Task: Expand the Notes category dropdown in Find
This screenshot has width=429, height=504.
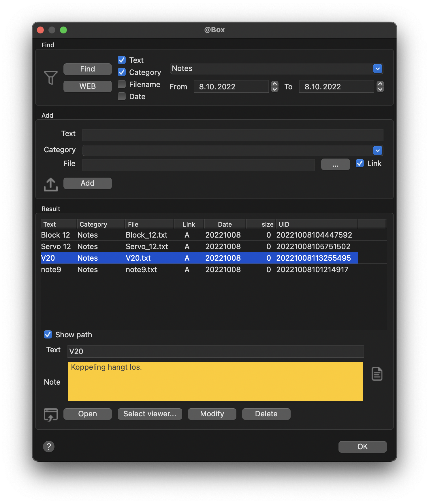Action: (x=377, y=69)
